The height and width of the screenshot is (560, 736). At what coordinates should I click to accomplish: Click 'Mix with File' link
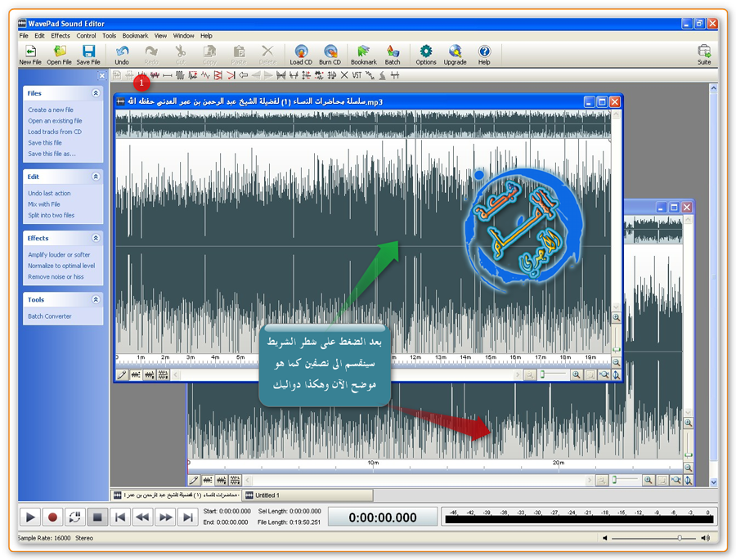click(44, 204)
